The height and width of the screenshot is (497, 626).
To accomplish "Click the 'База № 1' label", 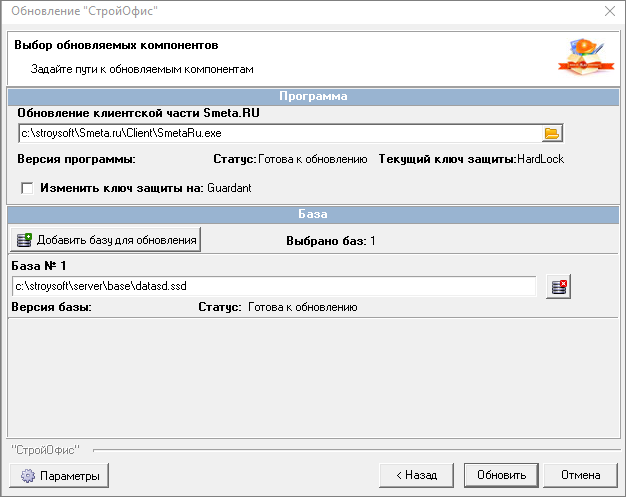I will (38, 267).
